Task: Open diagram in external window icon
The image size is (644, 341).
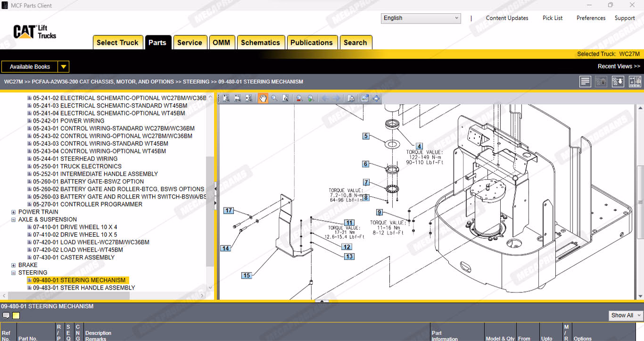Action: (x=364, y=98)
